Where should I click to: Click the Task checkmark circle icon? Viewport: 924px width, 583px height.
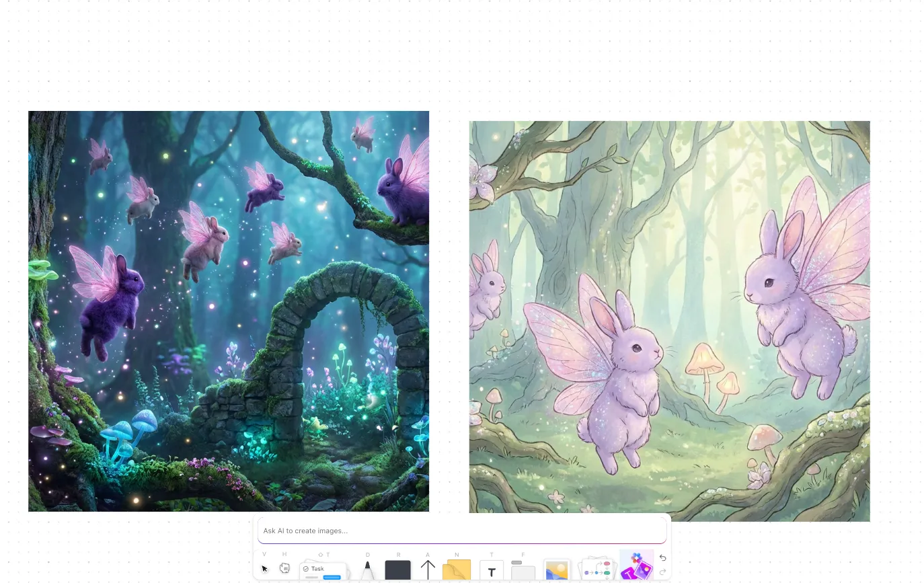(306, 569)
